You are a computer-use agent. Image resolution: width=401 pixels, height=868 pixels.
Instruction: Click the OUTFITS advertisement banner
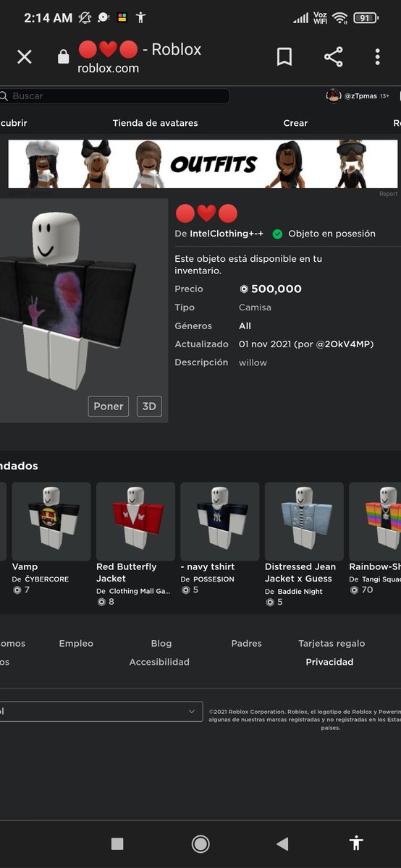203,164
